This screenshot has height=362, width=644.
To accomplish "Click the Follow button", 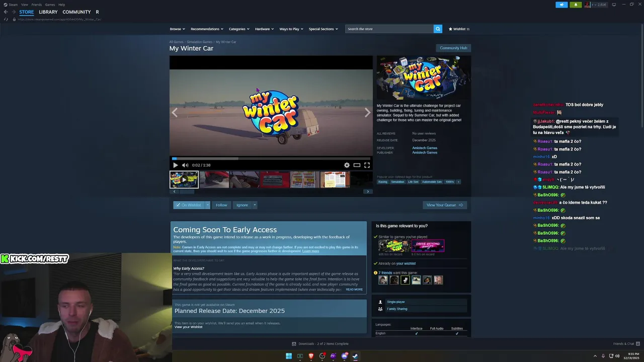I will click(221, 205).
